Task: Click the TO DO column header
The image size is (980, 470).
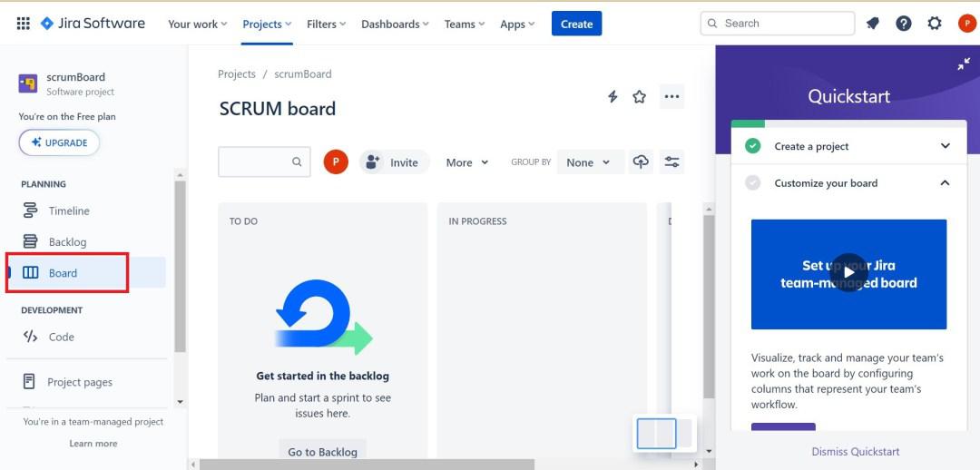Action: coord(243,221)
